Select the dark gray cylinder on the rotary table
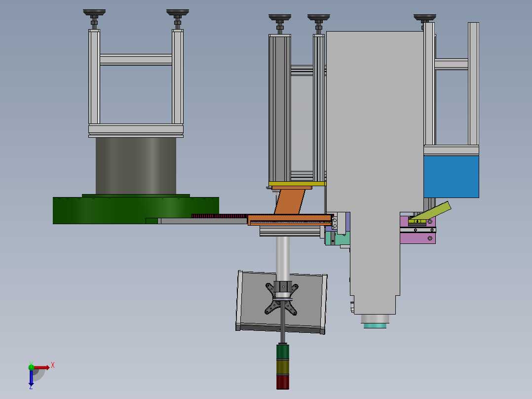This screenshot has width=532, height=399. pyautogui.click(x=136, y=166)
